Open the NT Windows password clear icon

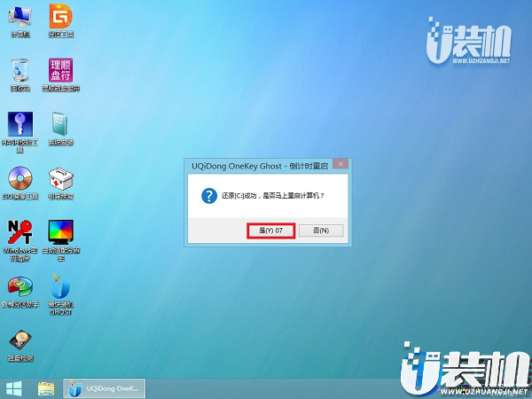tap(20, 240)
